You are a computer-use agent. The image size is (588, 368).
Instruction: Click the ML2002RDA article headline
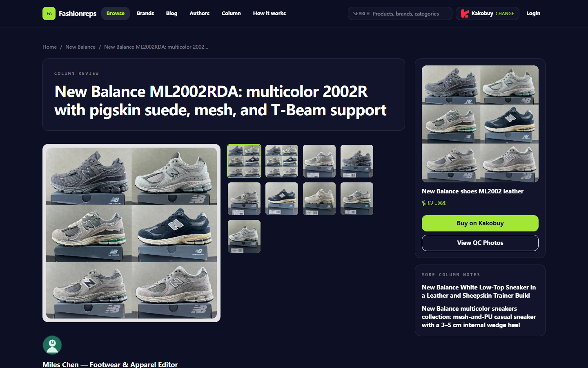click(x=220, y=101)
